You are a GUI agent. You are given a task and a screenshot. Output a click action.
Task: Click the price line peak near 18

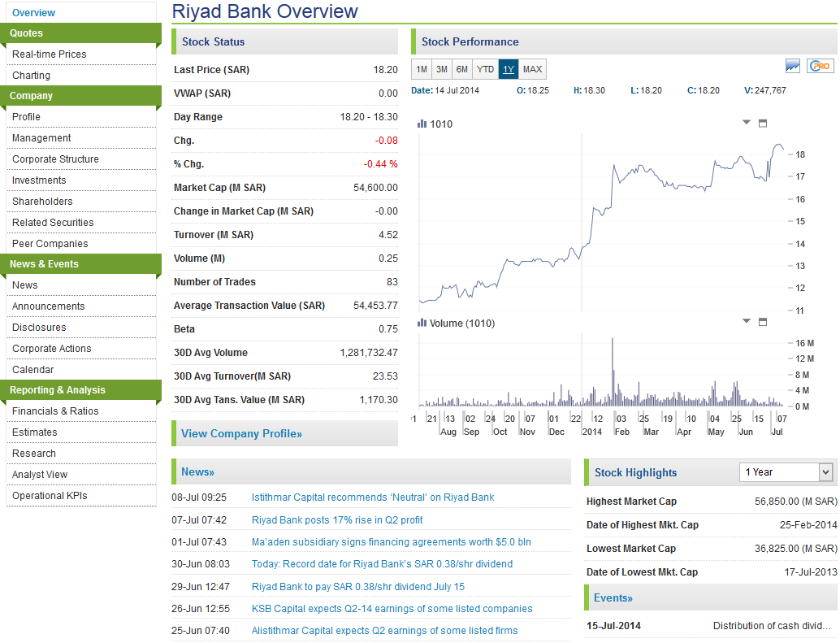coord(778,145)
